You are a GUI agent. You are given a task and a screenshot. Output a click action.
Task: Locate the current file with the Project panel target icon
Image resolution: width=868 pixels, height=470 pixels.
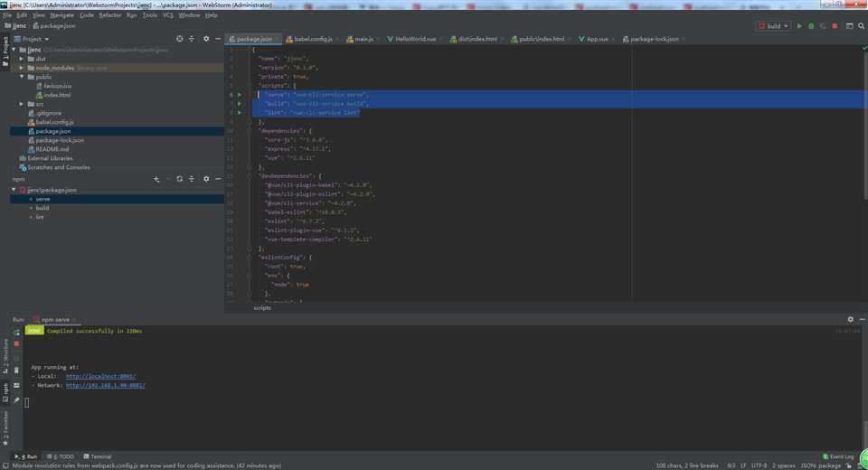tap(179, 39)
